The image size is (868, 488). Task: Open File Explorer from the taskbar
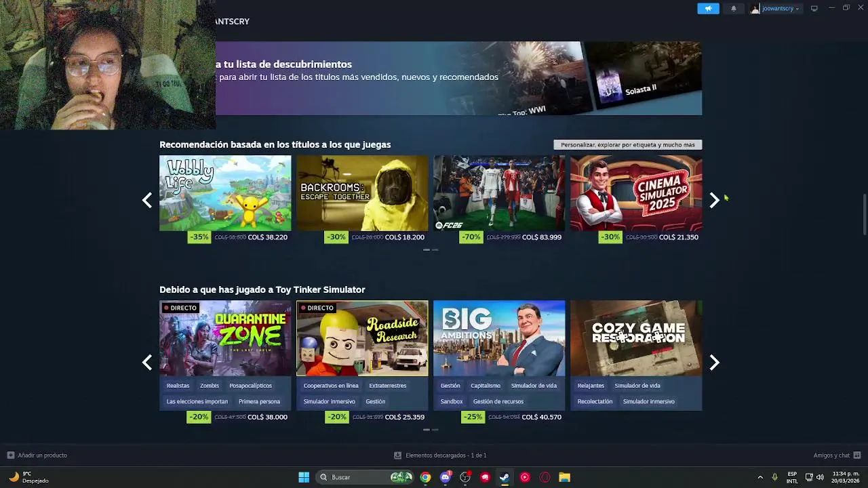(564, 477)
